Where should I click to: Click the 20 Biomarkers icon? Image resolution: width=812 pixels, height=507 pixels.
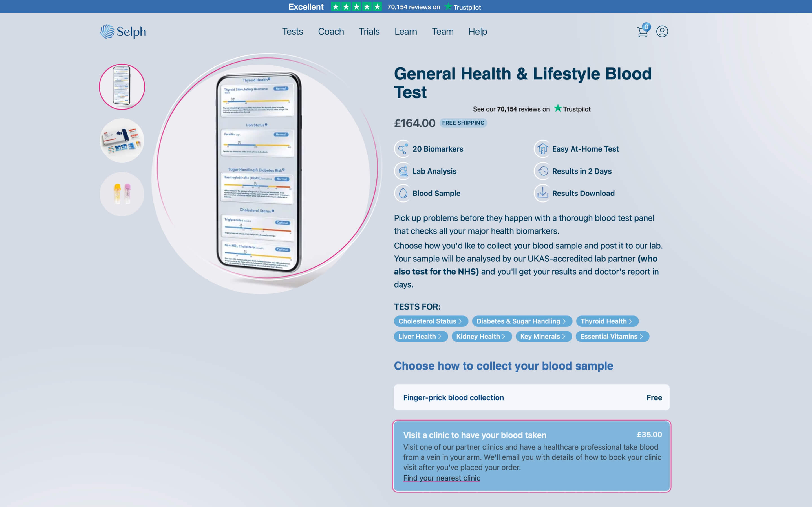403,149
